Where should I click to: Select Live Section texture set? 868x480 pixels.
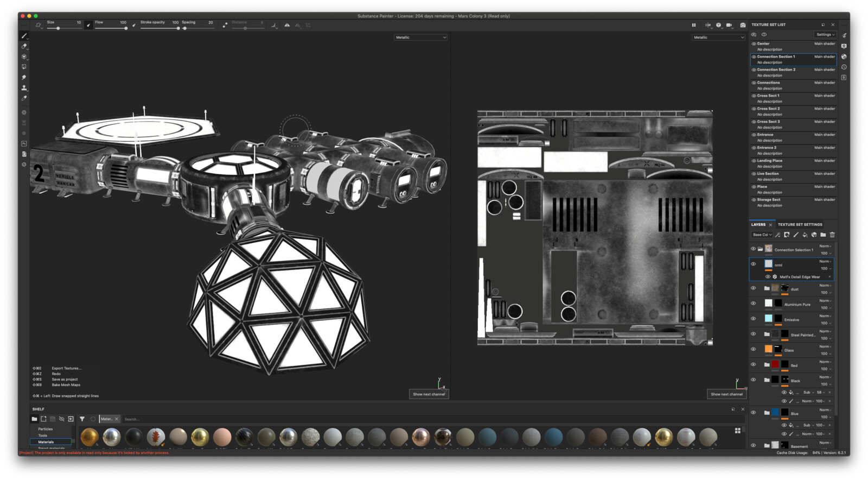tap(794, 176)
